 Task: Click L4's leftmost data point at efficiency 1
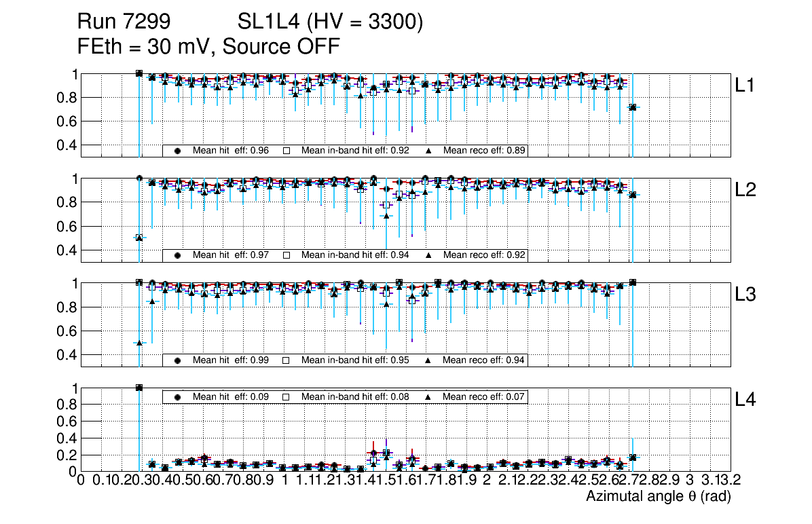tap(139, 388)
